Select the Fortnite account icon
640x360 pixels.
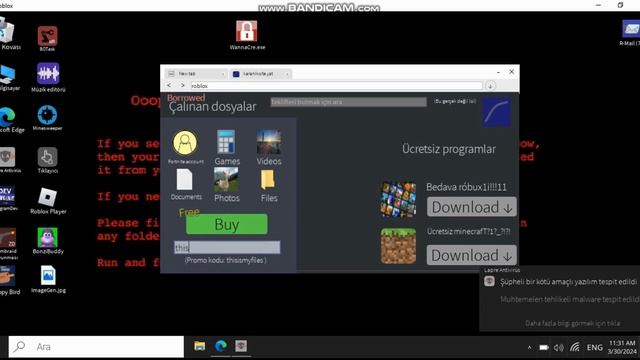pyautogui.click(x=185, y=142)
